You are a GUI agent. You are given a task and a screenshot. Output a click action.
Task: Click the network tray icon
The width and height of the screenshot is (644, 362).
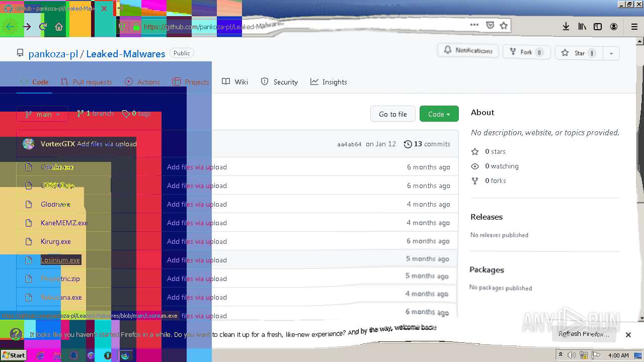(584, 355)
